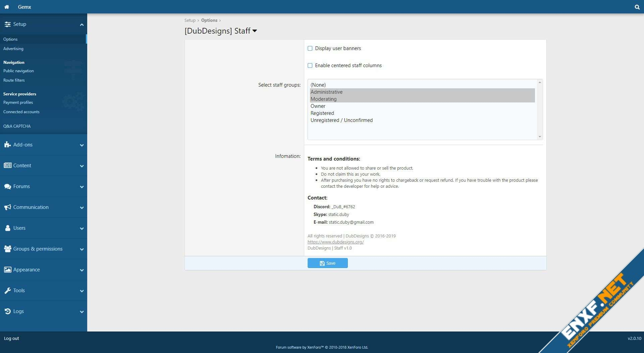Screen dimensions: 644x353
Task: Click the Forums speech bubbles icon
Action: [x=7, y=186]
